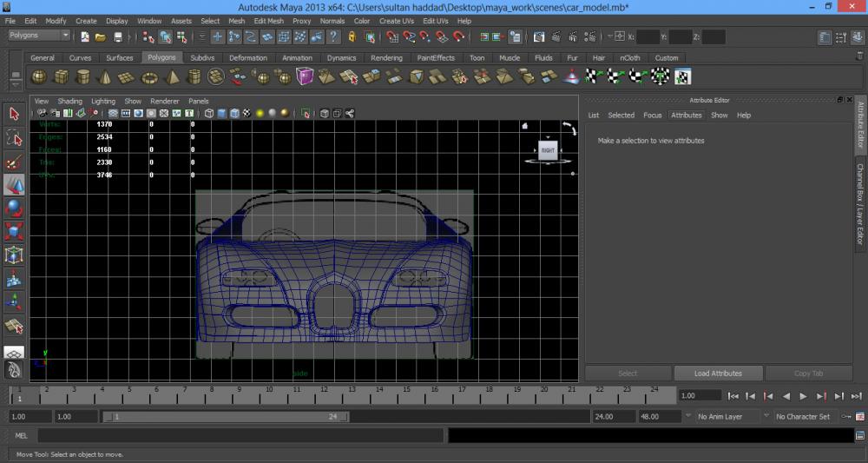Screen dimensions: 868x463
Task: Click the time range slider bar
Action: click(x=226, y=417)
